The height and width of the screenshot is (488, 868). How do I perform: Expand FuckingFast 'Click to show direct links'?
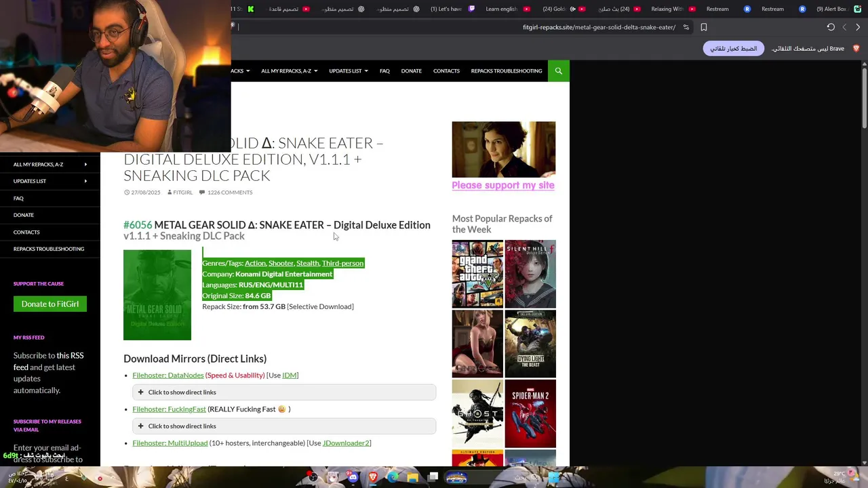click(x=284, y=426)
